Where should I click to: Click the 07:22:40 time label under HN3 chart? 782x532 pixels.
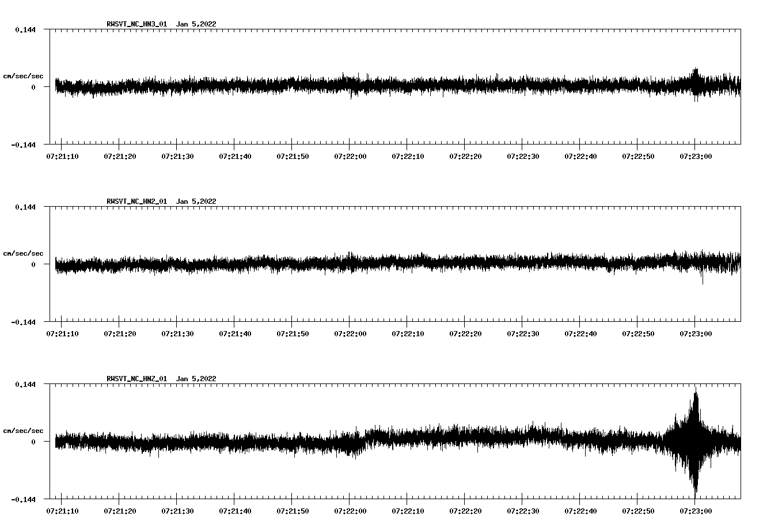(x=580, y=156)
